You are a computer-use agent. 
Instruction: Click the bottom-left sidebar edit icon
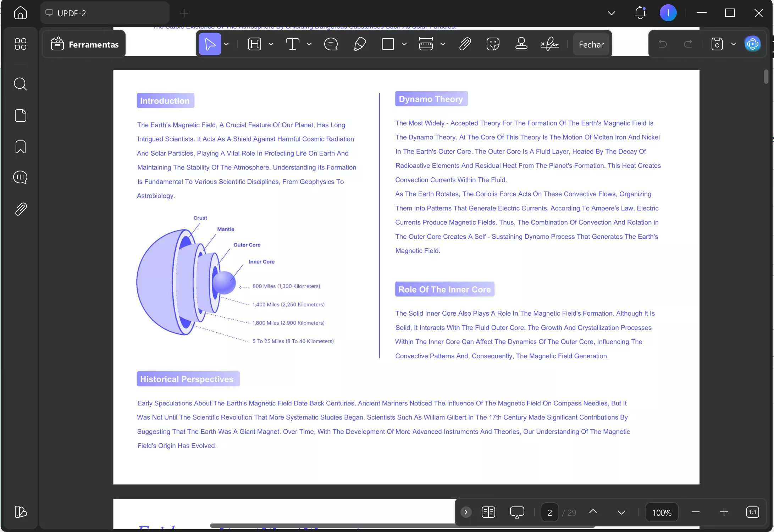pyautogui.click(x=21, y=511)
